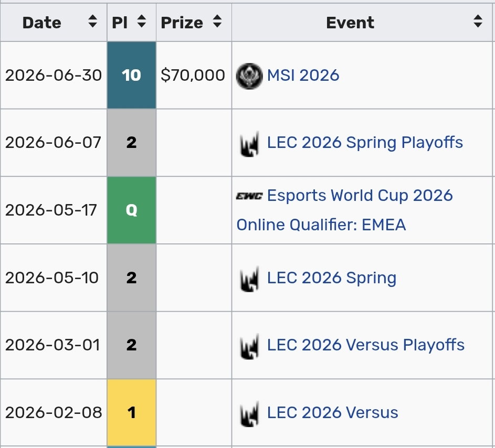Click the LEC logo beside LEC 2026 Spring

coord(249,279)
